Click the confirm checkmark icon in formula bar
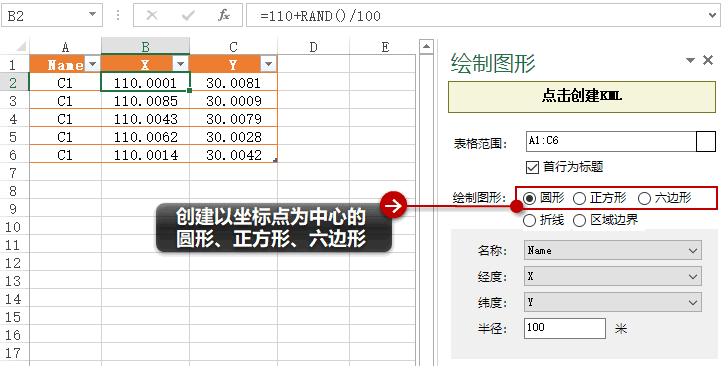Image resolution: width=724 pixels, height=366 pixels. click(x=188, y=16)
